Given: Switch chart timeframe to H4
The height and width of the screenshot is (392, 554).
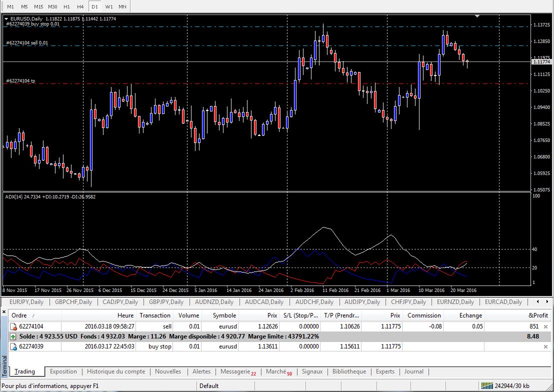Looking at the screenshot, I should [80, 6].
